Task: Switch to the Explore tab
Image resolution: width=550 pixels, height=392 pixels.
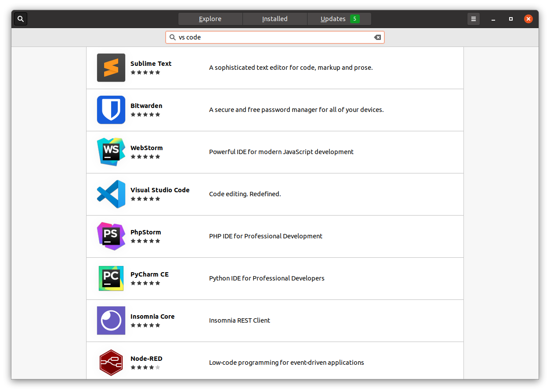Action: pyautogui.click(x=210, y=19)
